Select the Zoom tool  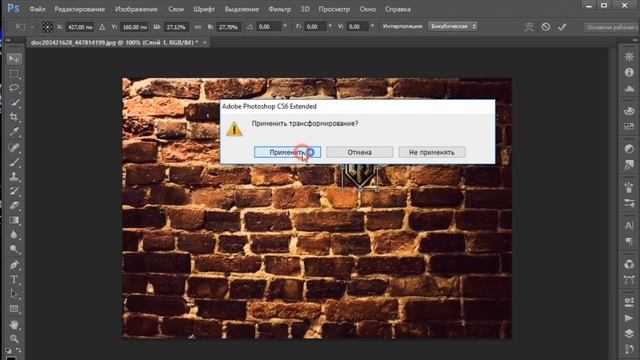click(x=14, y=339)
